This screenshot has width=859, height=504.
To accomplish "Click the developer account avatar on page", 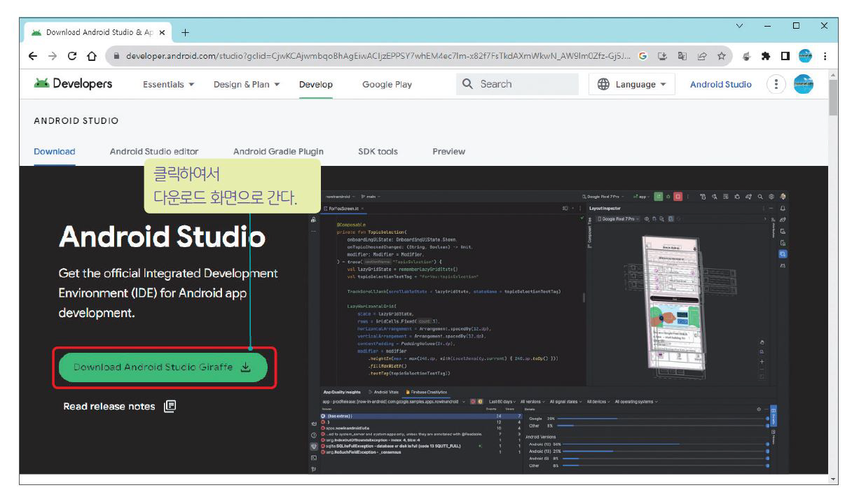I will click(x=804, y=84).
